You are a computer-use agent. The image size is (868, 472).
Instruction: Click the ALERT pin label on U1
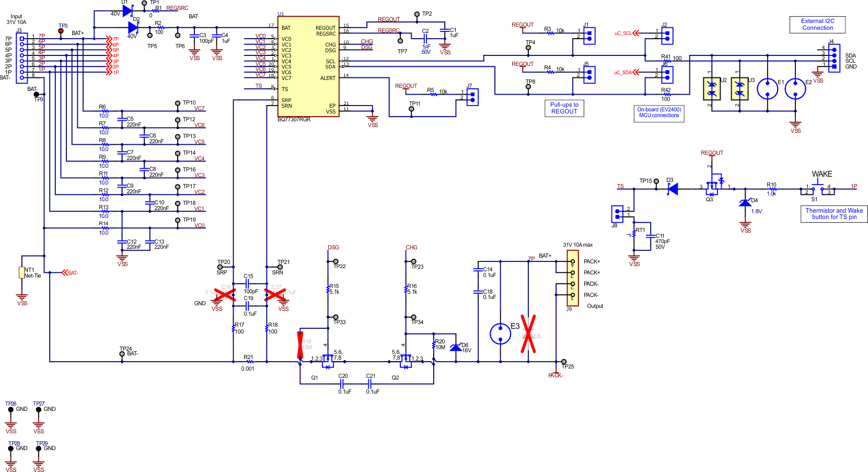coord(328,78)
